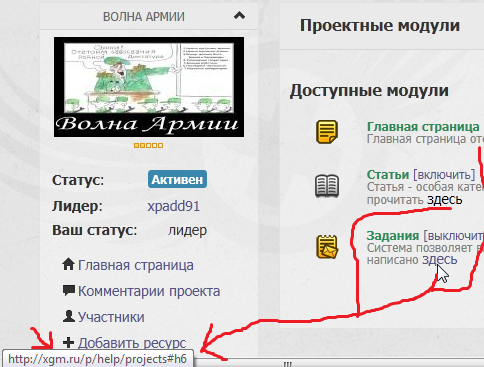This screenshot has width=484, height=367.
Task: Disable Задания module via [выключить]
Action: click(453, 236)
